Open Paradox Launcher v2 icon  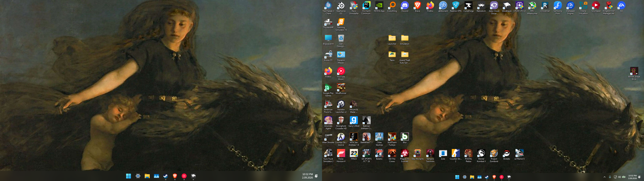click(x=341, y=106)
